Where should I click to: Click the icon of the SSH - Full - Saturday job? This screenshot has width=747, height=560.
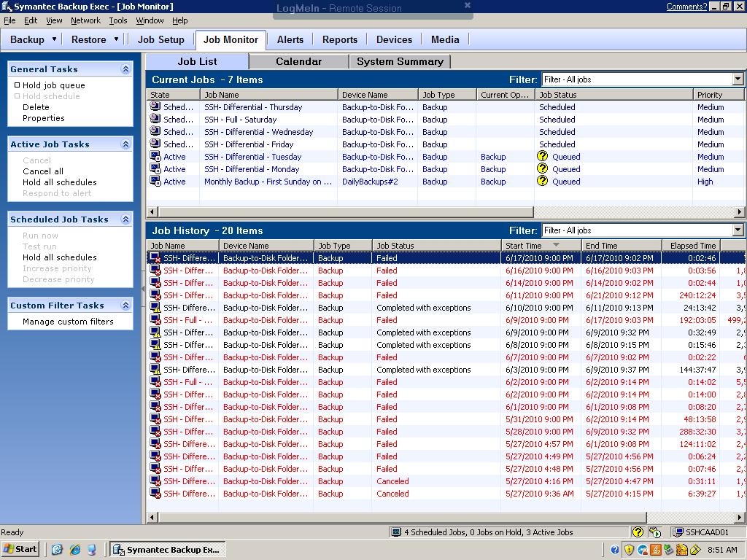[x=155, y=119]
